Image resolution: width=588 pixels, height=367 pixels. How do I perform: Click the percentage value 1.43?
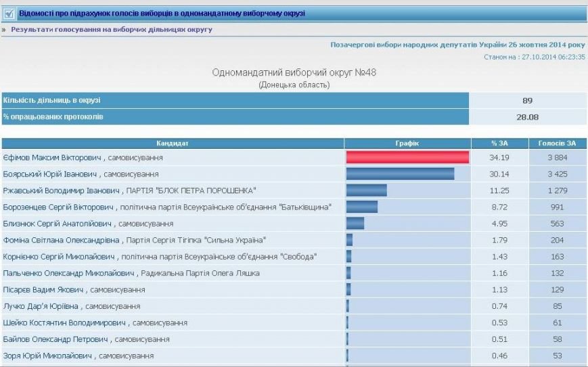point(499,257)
